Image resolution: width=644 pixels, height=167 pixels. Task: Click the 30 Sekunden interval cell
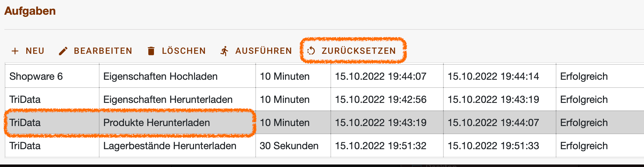[x=293, y=146]
